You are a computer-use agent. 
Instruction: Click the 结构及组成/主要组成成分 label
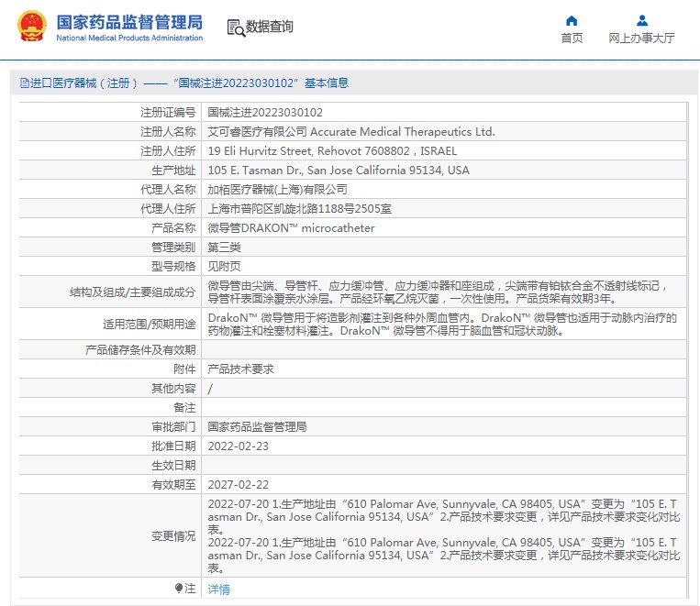coord(133,292)
